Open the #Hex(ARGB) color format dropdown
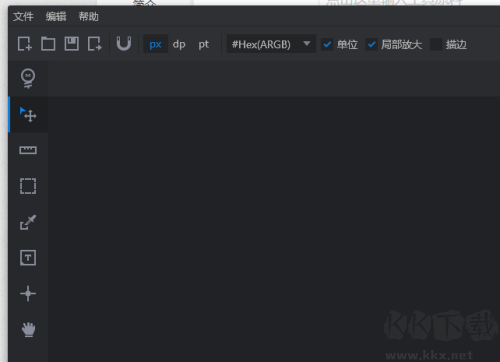Screen dimensions: 500x362 tap(271, 44)
